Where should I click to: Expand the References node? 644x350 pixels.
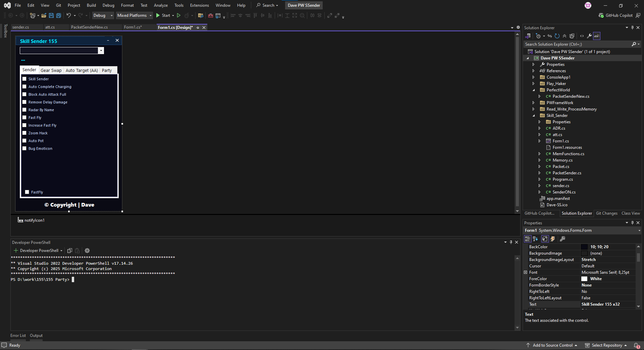[533, 71]
